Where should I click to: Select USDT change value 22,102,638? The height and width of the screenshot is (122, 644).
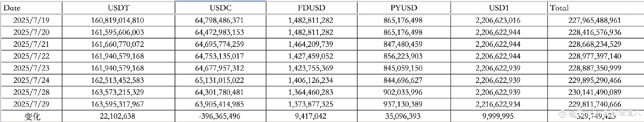[x=117, y=116]
